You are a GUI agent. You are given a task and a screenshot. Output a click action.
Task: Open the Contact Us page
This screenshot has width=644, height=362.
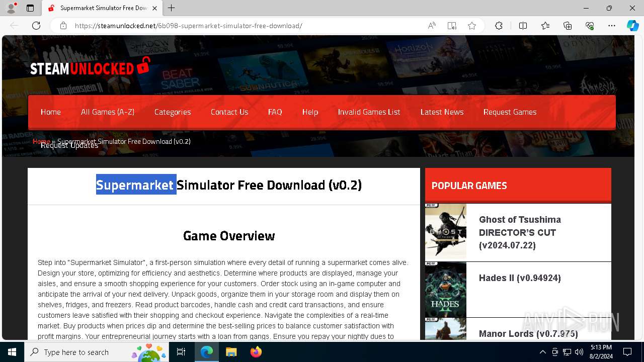pyautogui.click(x=229, y=112)
